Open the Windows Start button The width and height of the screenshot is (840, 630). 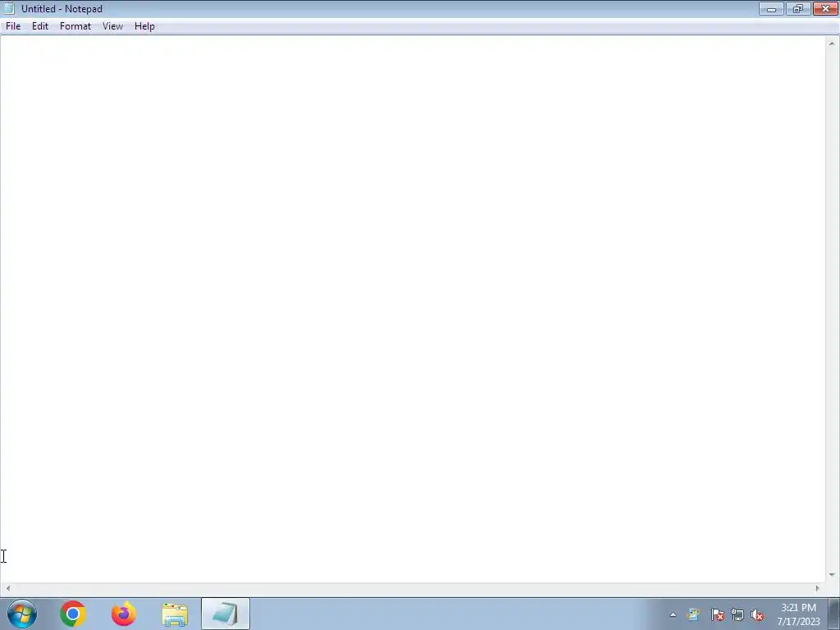tap(22, 614)
